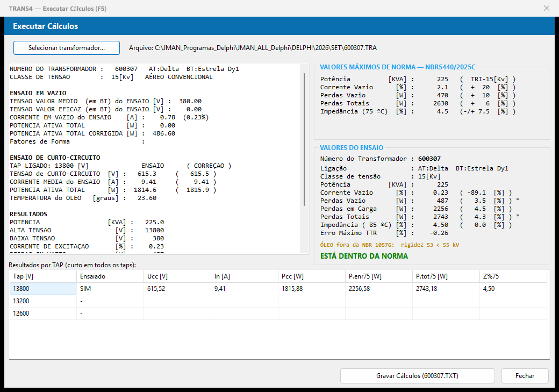Click the 4,50 cell under Z%75
Image resolution: width=559 pixels, height=392 pixels.
click(x=513, y=289)
